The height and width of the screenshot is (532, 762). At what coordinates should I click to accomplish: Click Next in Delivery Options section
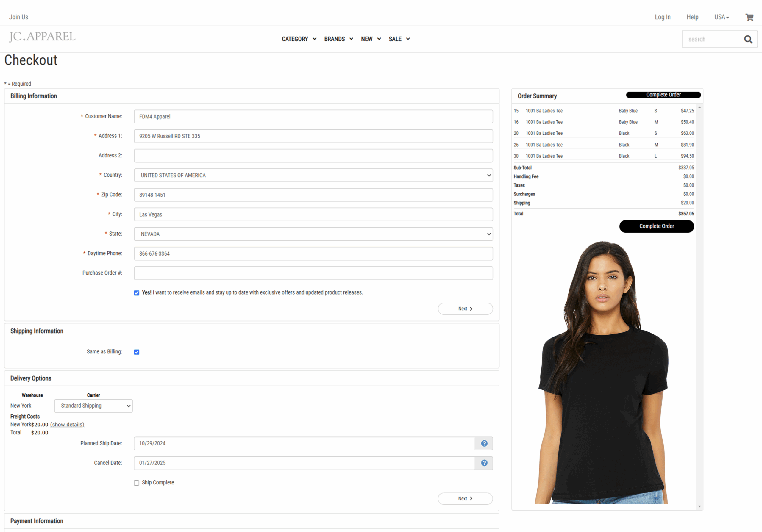(465, 499)
